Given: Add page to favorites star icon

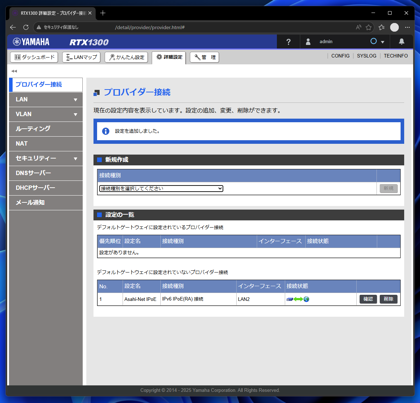Looking at the screenshot, I should [x=369, y=27].
